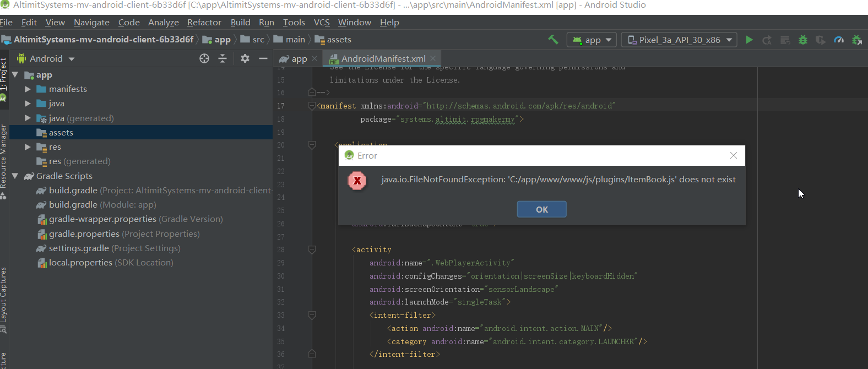Open the Pixel_3a_API_30_x86 device dropdown
868x369 pixels.
pyautogui.click(x=680, y=40)
